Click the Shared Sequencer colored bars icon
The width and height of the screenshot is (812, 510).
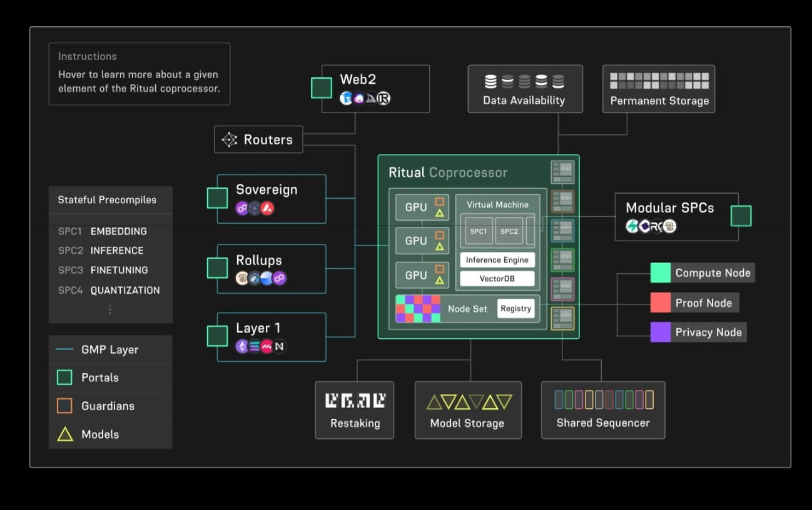pos(604,399)
